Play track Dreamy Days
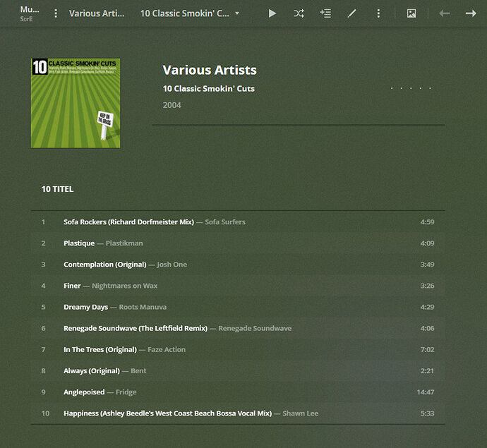This screenshot has width=487, height=448. 85,307
